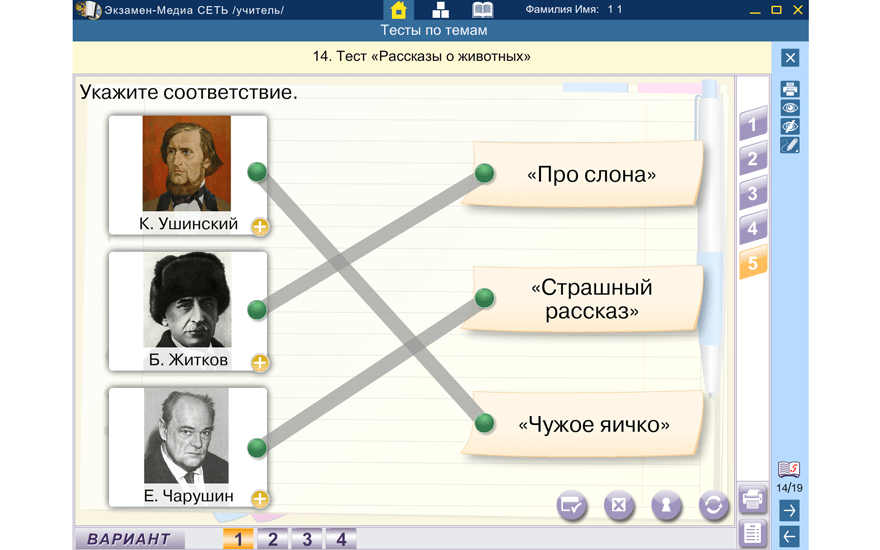This screenshot has height=550, width=880.
Task: Click the round keyhole hint button
Action: point(666,505)
